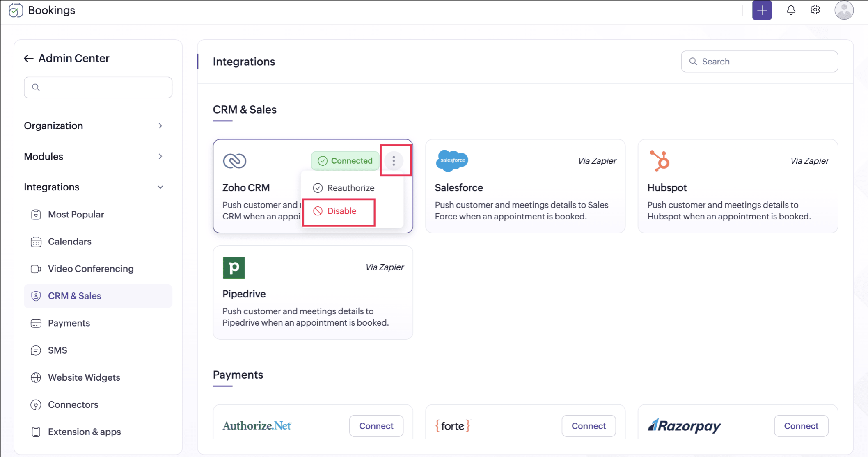Open the settings gear icon
868x457 pixels.
click(x=815, y=10)
